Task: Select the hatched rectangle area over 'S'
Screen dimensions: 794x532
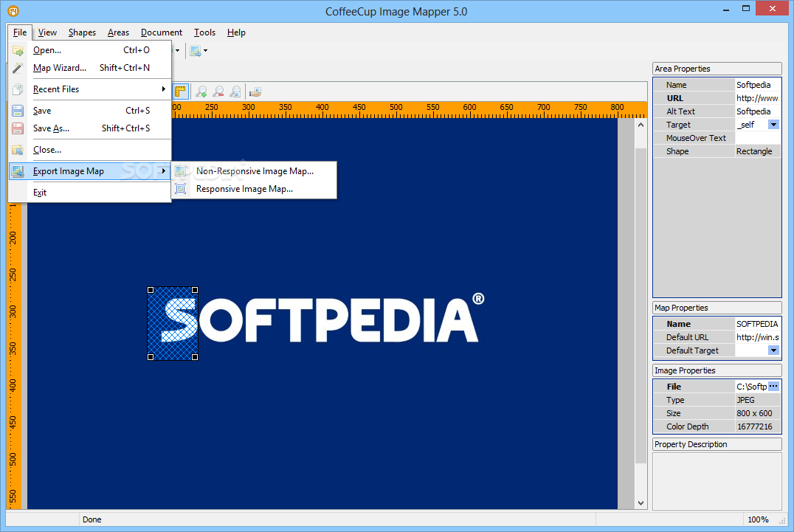Action: click(x=173, y=323)
